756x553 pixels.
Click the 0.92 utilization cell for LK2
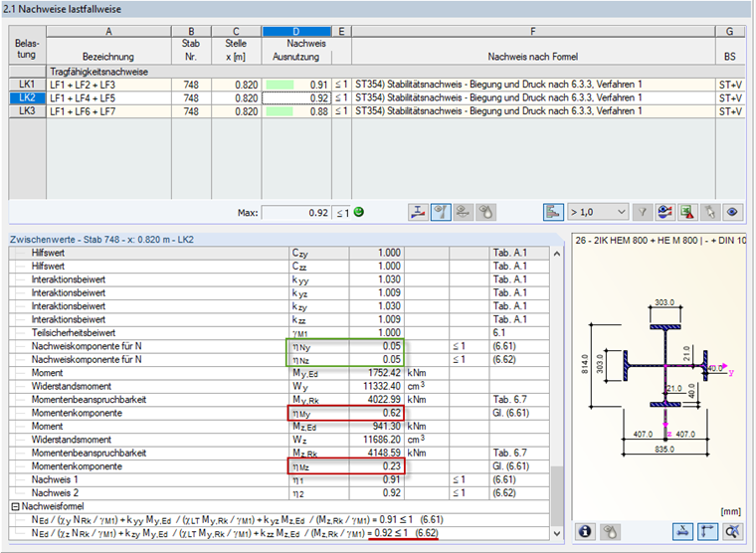coord(296,98)
